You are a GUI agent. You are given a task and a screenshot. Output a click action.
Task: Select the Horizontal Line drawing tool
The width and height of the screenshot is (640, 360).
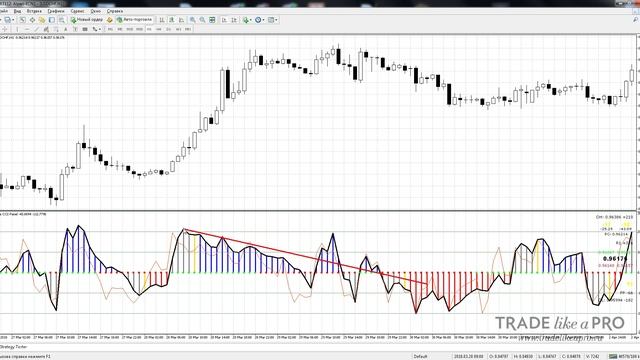coord(27,29)
